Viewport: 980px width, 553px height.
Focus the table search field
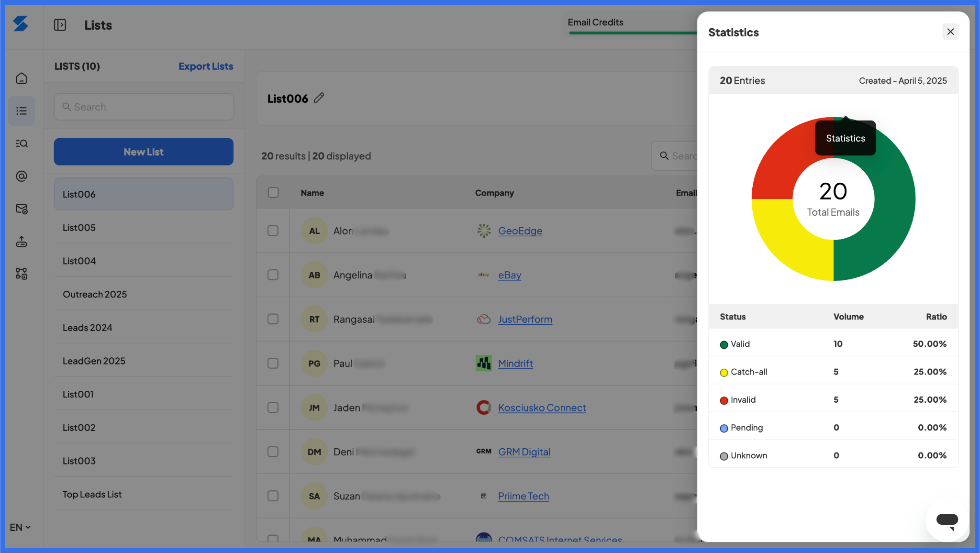[x=675, y=156]
